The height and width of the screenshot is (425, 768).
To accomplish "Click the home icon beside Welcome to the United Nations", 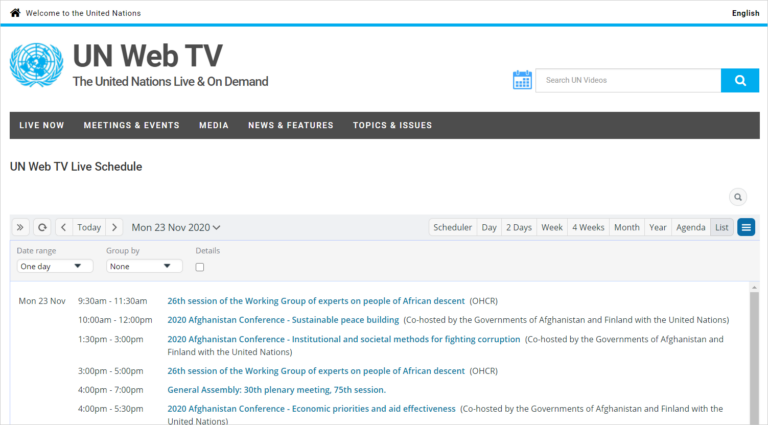I will pyautogui.click(x=15, y=13).
